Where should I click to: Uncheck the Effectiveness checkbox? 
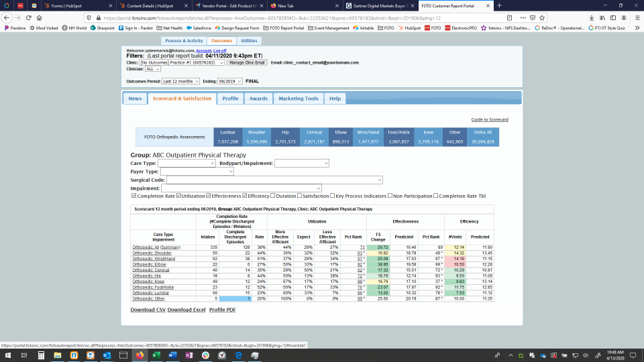[209, 196]
